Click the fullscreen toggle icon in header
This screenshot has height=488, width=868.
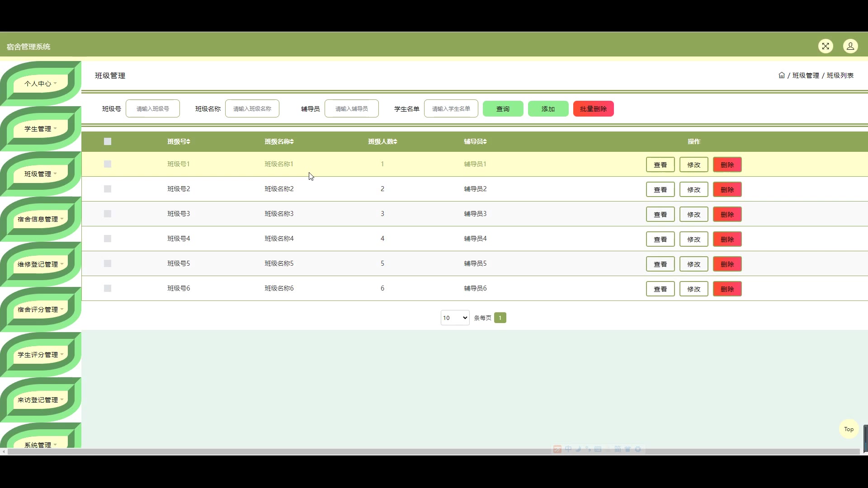coord(826,46)
